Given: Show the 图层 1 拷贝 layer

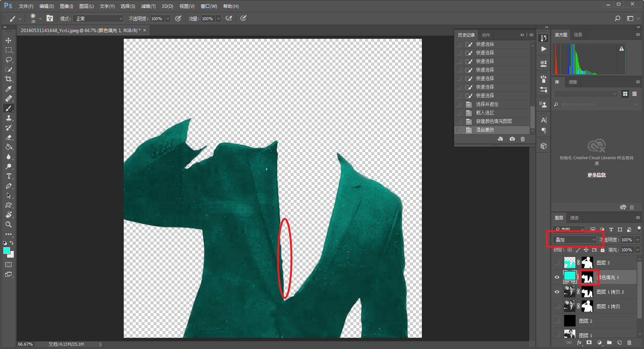Looking at the screenshot, I should (x=557, y=306).
